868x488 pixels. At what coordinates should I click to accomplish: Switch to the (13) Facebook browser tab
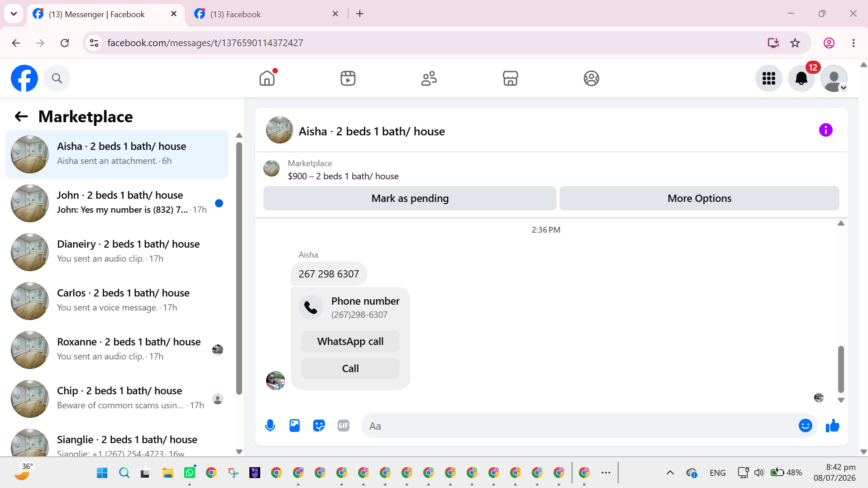(x=267, y=14)
